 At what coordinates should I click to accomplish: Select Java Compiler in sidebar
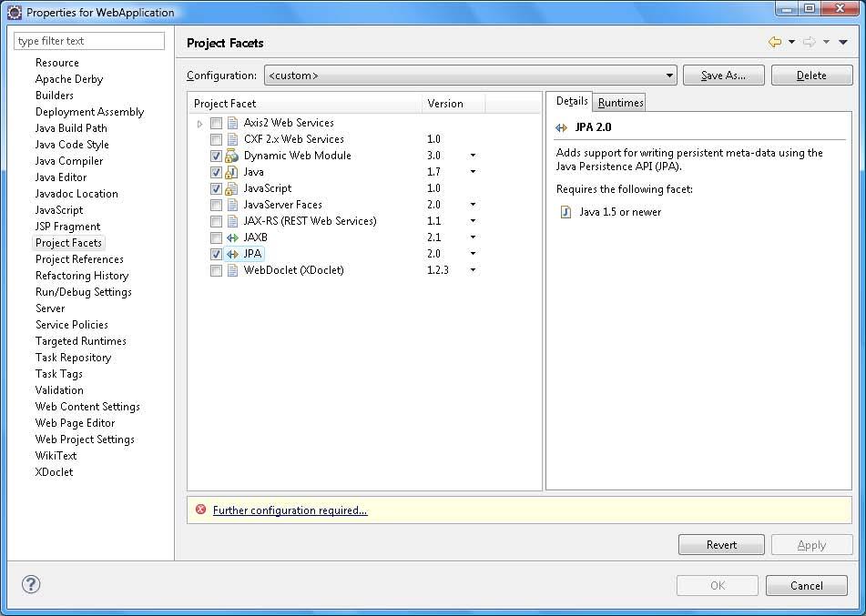click(69, 161)
